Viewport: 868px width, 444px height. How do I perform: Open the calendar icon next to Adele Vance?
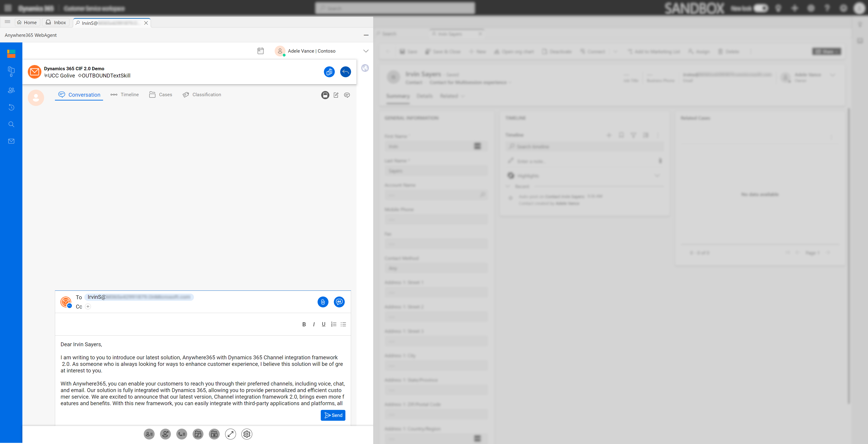click(260, 51)
